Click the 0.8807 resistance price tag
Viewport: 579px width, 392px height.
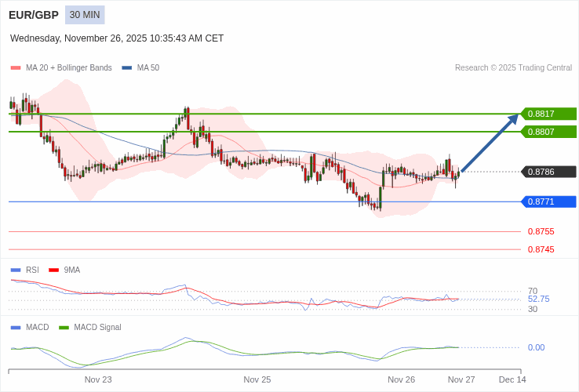tap(548, 132)
